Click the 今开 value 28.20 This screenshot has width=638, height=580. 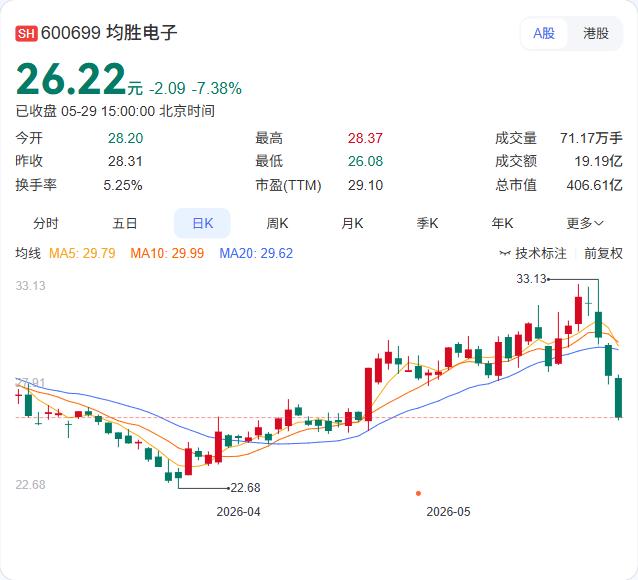[x=125, y=138]
